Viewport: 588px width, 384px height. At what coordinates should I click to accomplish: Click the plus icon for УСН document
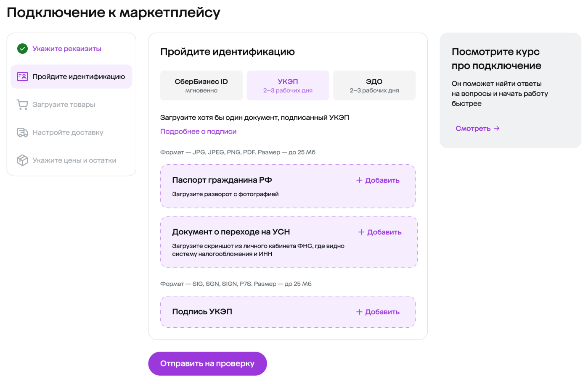(361, 232)
